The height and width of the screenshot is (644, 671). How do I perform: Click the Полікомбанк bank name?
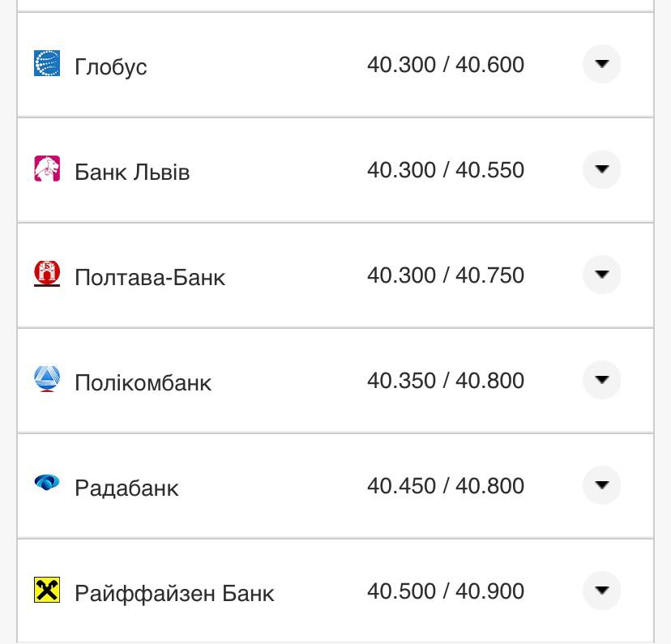(143, 382)
